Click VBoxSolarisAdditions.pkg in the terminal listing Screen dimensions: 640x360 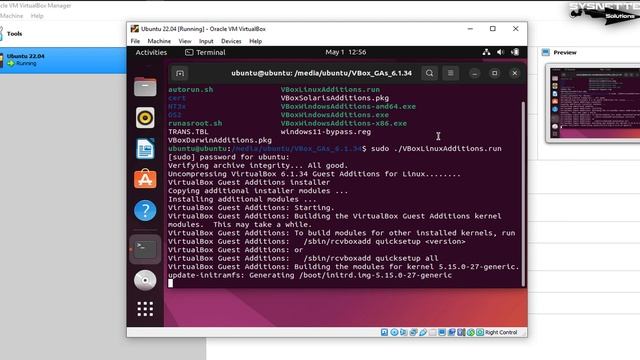(x=335, y=98)
